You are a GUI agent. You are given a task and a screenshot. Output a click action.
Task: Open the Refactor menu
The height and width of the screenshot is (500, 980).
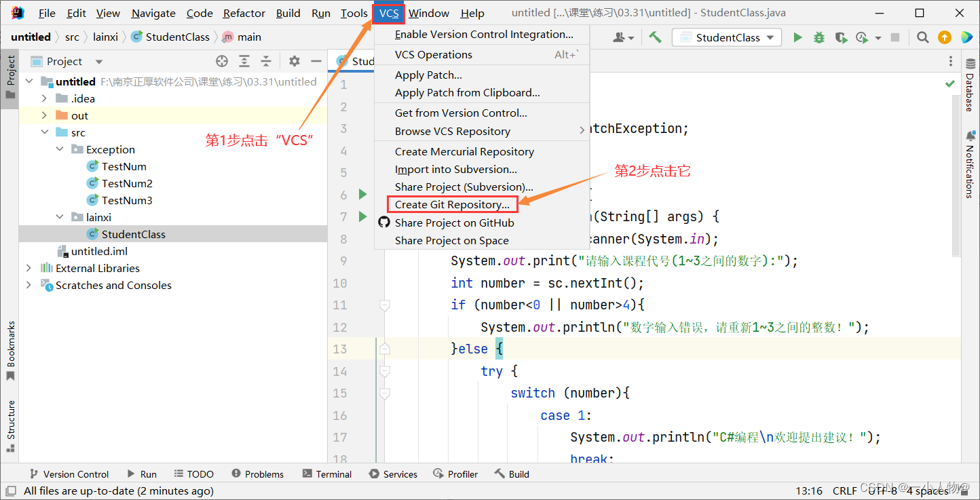pos(244,13)
